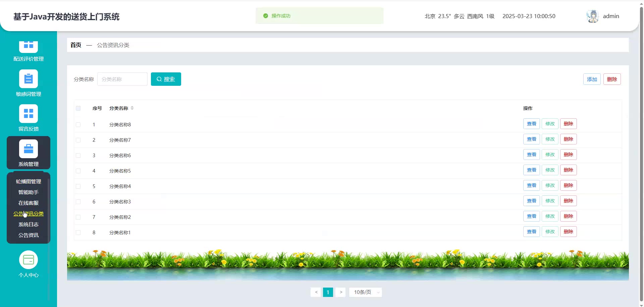Click the 分类名称8 cell text
Image resolution: width=644 pixels, height=307 pixels.
click(120, 125)
